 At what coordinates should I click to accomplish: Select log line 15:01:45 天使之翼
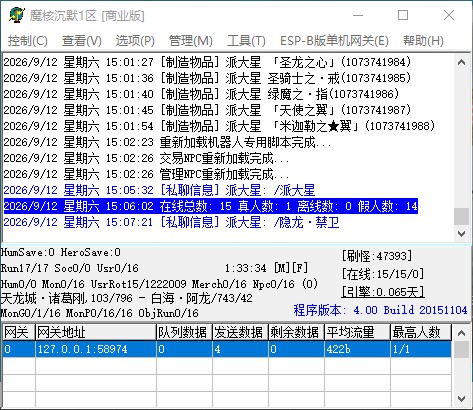tap(207, 110)
